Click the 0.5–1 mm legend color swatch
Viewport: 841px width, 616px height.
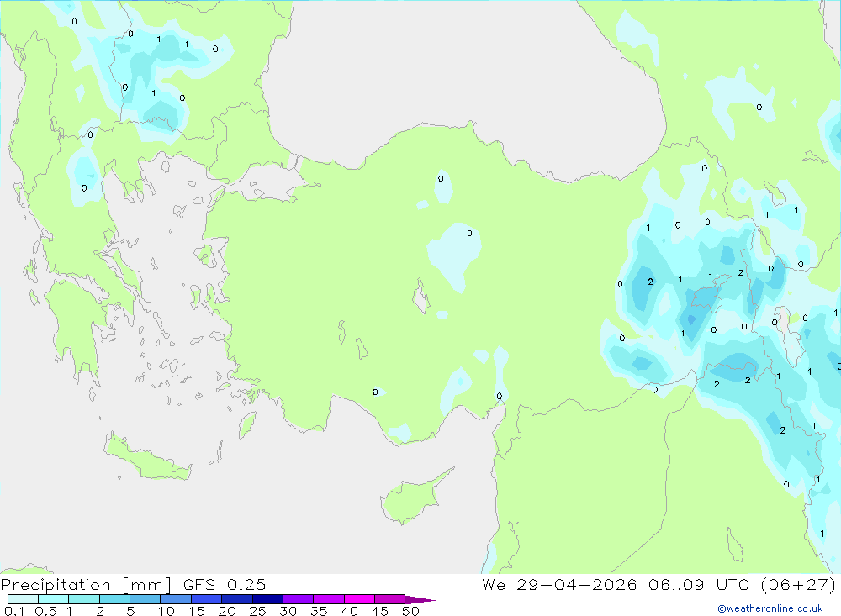pos(54,599)
